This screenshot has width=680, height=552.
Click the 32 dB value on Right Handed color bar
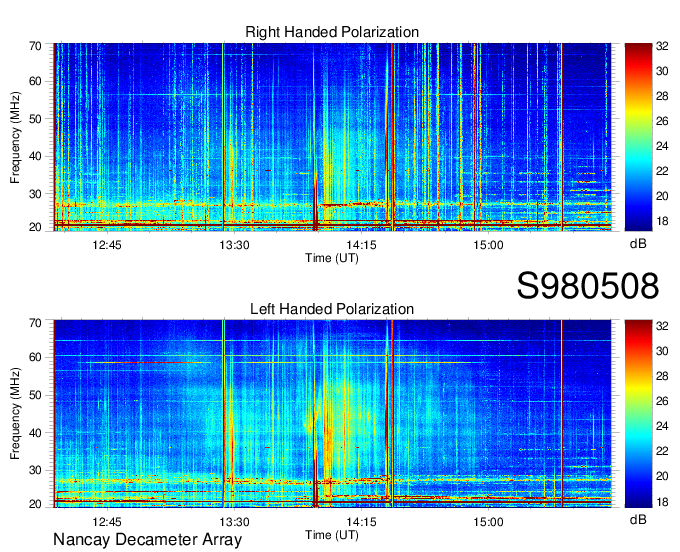(662, 46)
